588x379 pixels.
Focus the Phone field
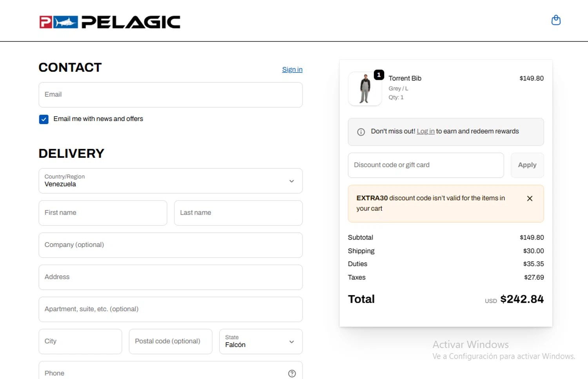click(171, 370)
